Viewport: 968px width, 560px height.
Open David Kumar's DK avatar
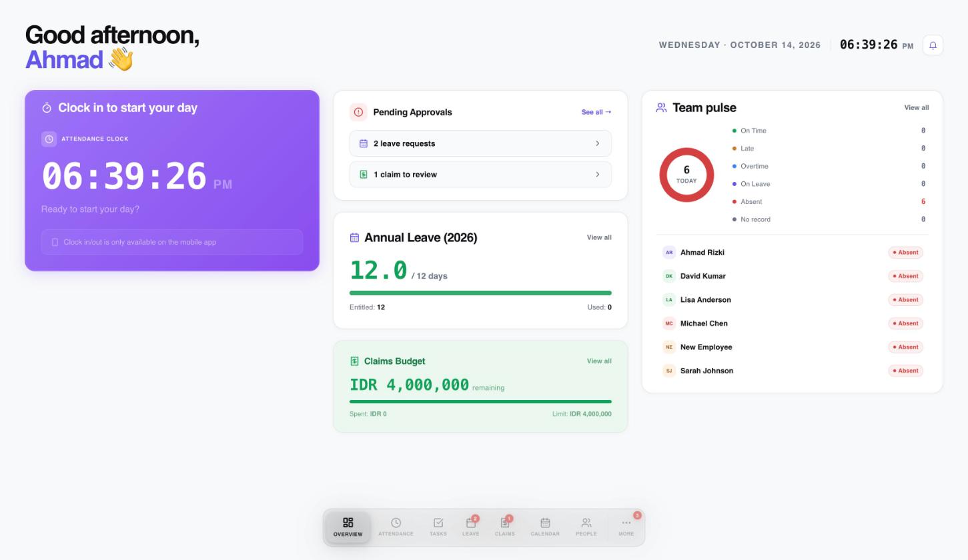click(669, 276)
